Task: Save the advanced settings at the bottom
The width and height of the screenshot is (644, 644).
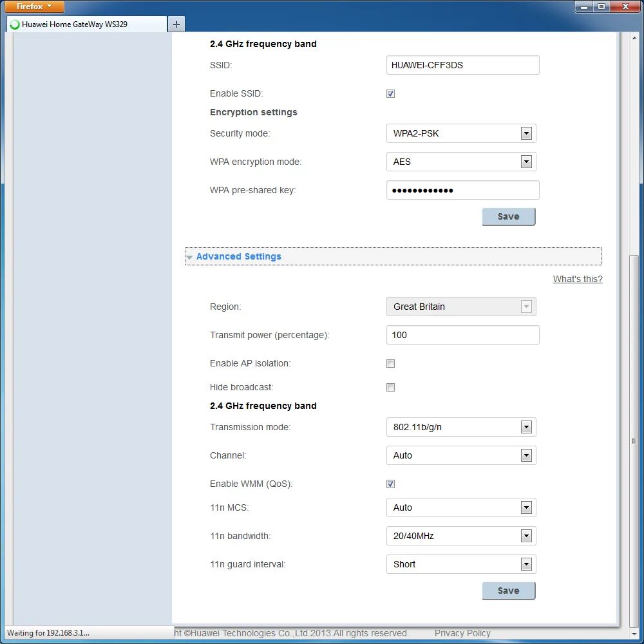Action: pos(509,591)
